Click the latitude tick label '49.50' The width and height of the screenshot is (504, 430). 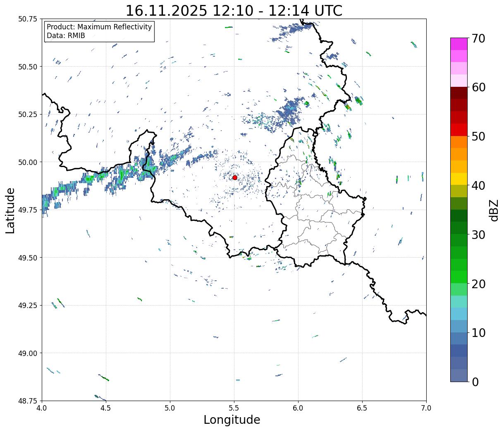[x=28, y=258]
